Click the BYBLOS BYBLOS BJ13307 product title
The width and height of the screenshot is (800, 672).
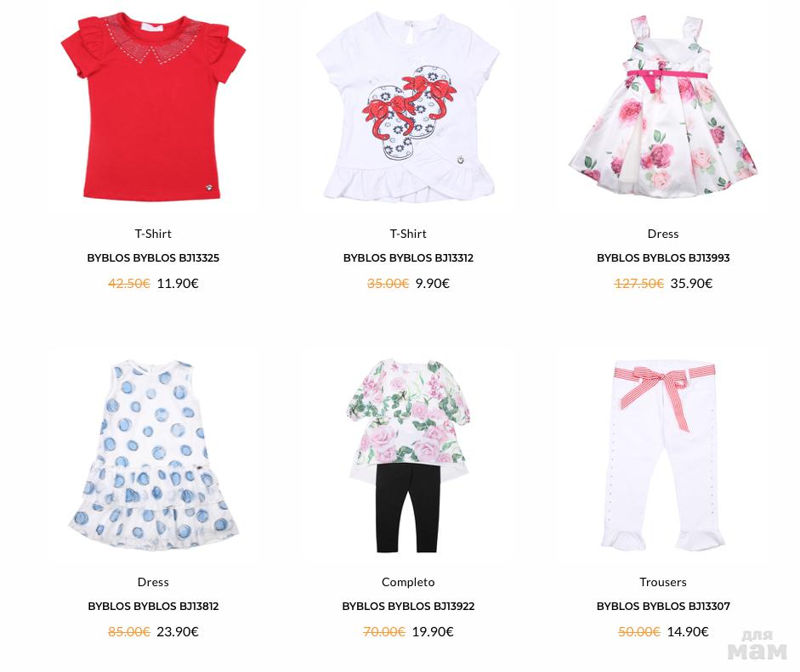(x=663, y=607)
